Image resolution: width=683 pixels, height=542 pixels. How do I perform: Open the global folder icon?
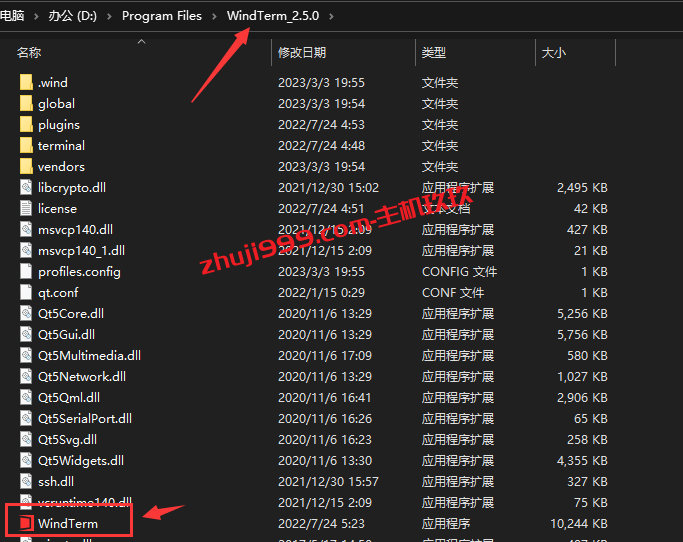click(26, 103)
